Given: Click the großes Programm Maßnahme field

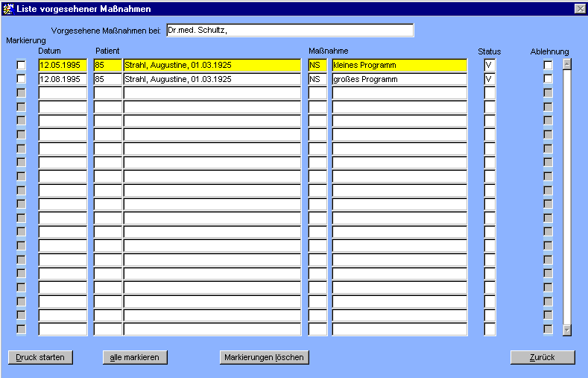Looking at the screenshot, I should point(399,79).
